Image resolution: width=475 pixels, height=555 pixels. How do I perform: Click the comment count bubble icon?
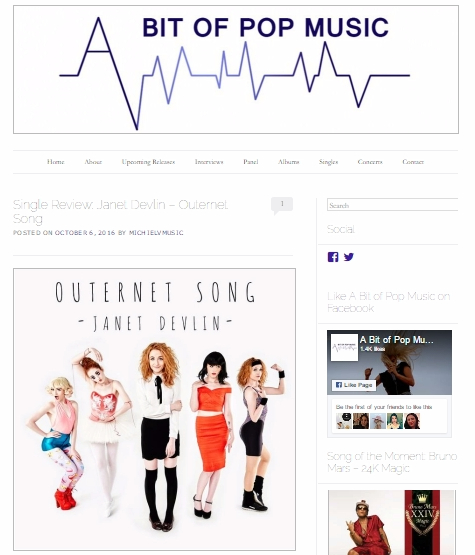click(282, 205)
